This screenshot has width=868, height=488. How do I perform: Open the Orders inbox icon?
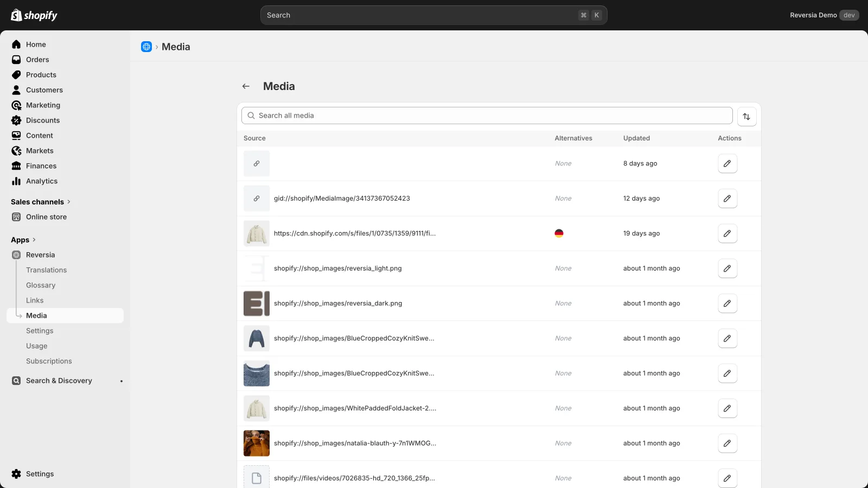coord(16,60)
